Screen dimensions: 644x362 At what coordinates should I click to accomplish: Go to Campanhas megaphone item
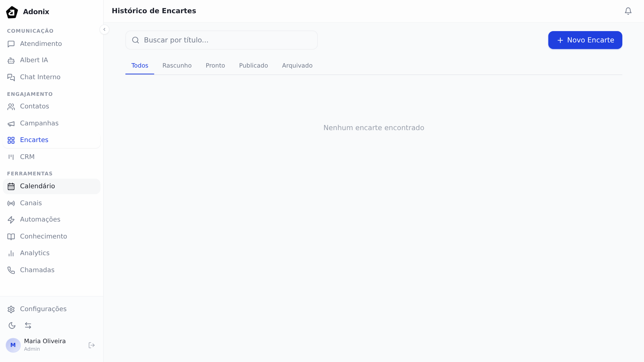[39, 123]
